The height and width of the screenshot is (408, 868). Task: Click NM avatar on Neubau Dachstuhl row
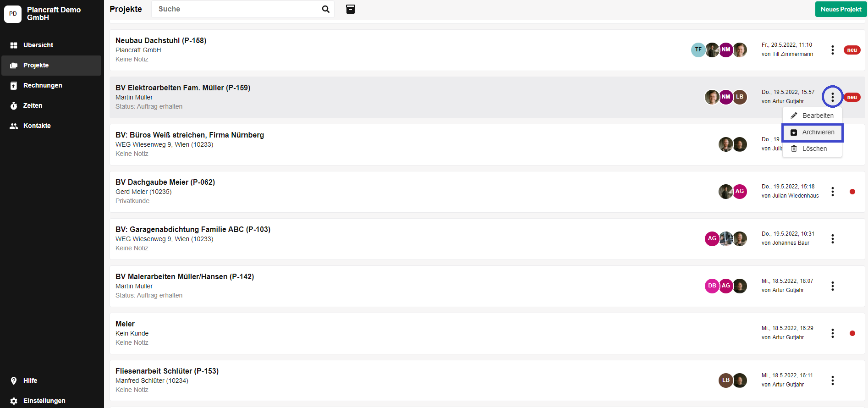tap(726, 50)
